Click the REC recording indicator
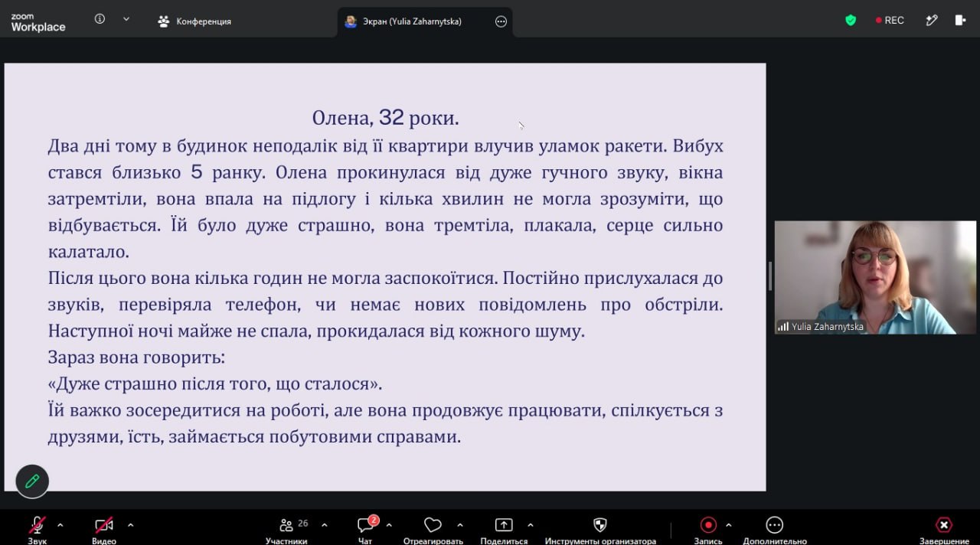Screen dimensions: 980x545 [x=890, y=21]
